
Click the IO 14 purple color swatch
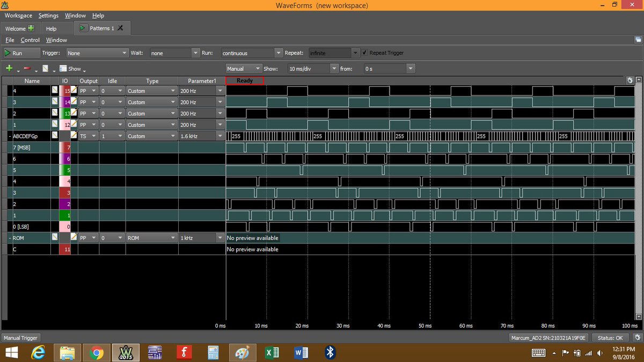pos(65,102)
